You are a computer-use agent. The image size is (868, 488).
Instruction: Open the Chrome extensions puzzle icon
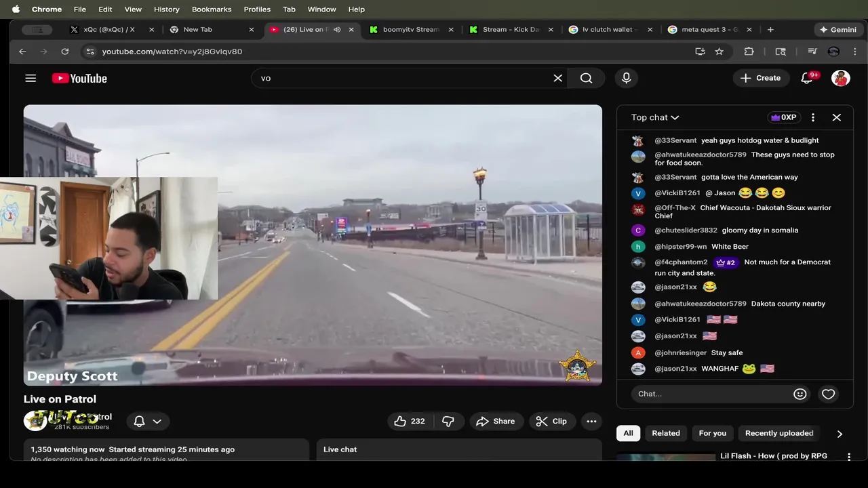749,52
